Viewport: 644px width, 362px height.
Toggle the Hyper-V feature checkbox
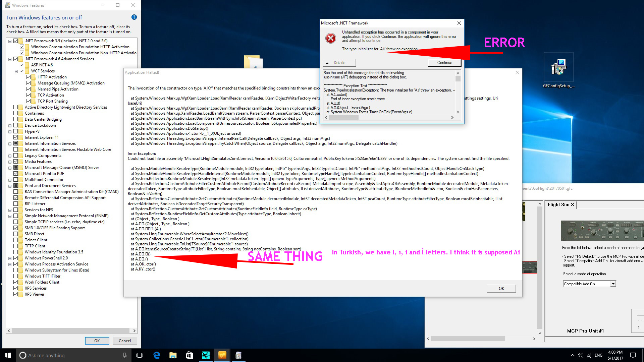point(16,131)
